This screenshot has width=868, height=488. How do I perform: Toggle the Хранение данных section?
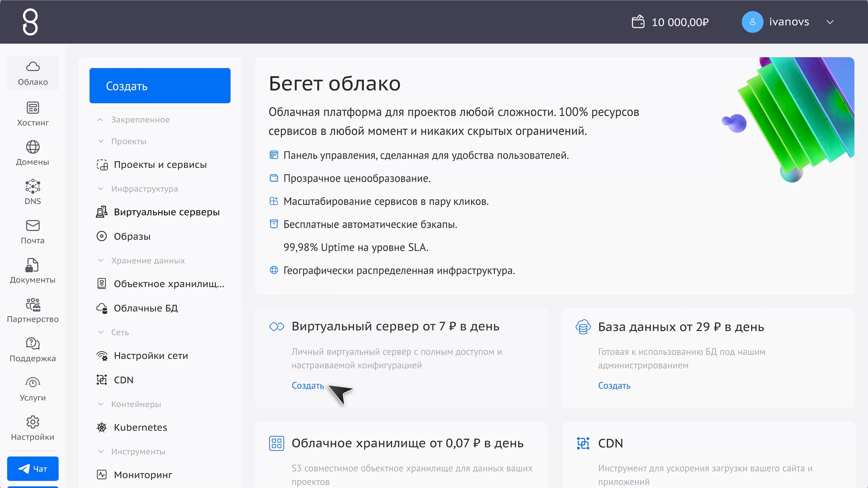(100, 261)
